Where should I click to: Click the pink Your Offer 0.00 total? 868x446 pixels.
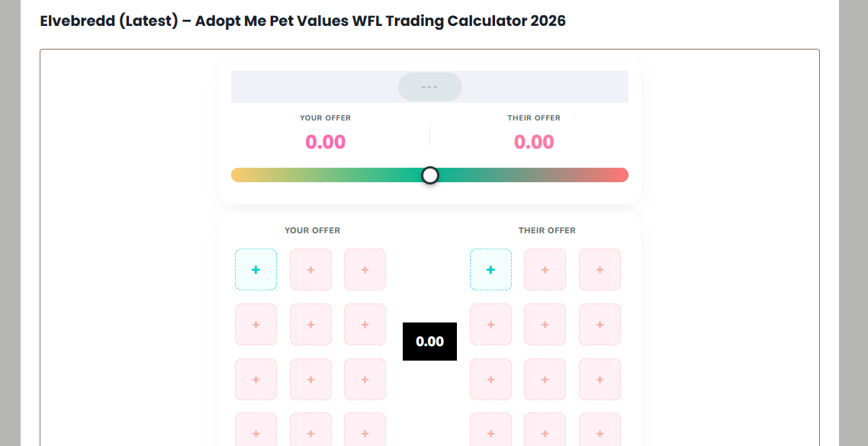(326, 142)
